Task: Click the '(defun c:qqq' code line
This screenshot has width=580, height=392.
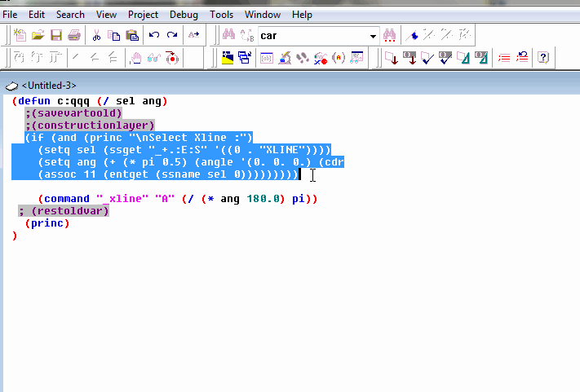Action: pos(90,101)
